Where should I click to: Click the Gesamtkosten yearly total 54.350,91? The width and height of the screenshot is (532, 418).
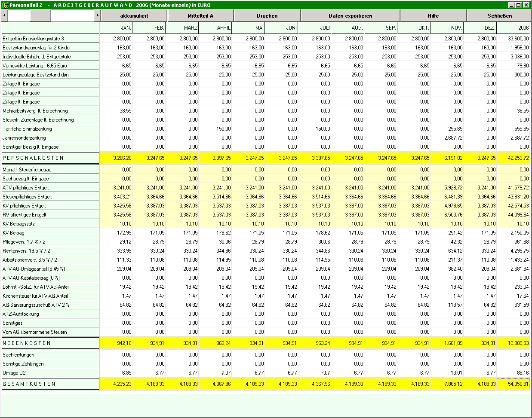(514, 384)
